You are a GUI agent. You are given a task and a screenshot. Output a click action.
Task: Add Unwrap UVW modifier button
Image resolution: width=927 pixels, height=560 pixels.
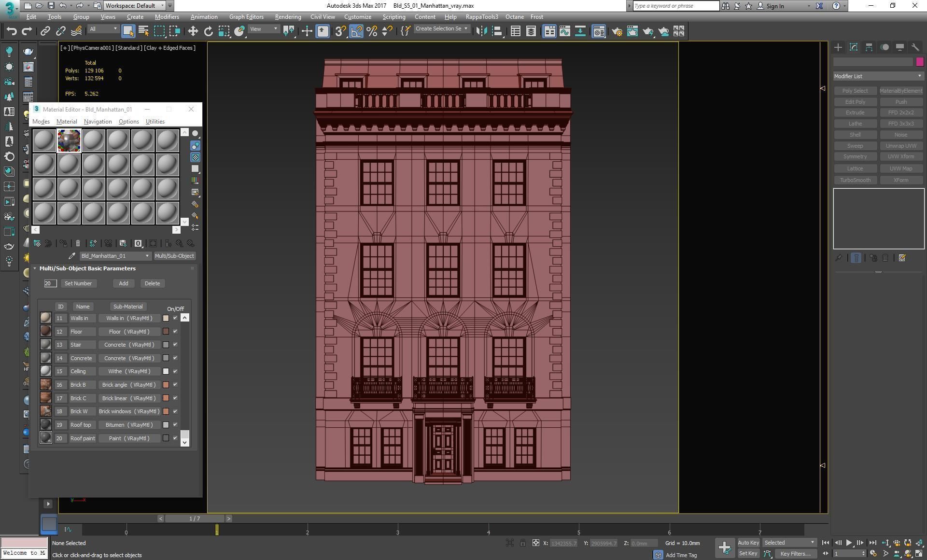(901, 146)
